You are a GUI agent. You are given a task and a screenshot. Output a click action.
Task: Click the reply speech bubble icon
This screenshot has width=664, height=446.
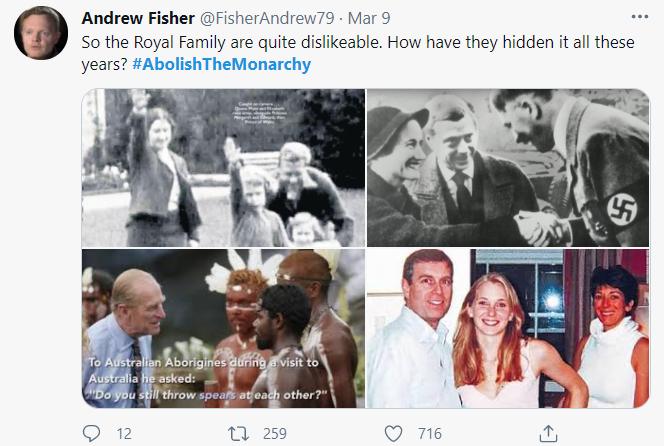(93, 433)
